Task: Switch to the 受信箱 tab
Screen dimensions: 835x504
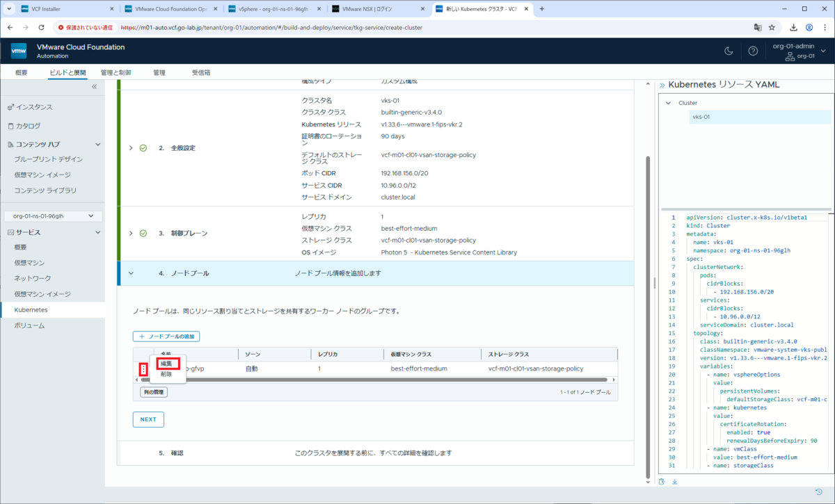Action: point(201,72)
